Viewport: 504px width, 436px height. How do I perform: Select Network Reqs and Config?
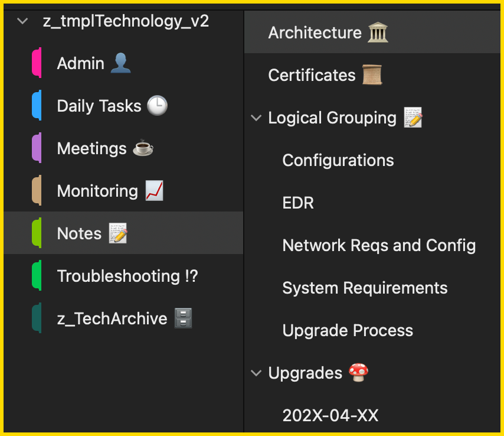[x=378, y=245]
